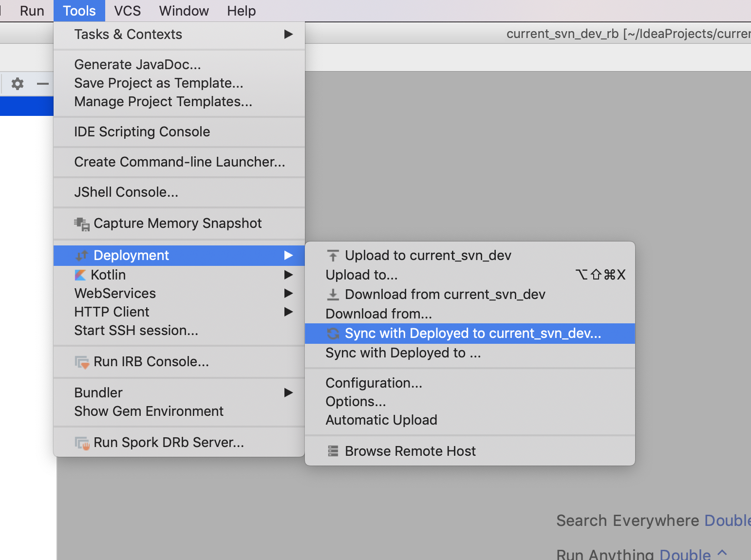Choose Start SSH session...
The height and width of the screenshot is (560, 751).
[x=179, y=330]
